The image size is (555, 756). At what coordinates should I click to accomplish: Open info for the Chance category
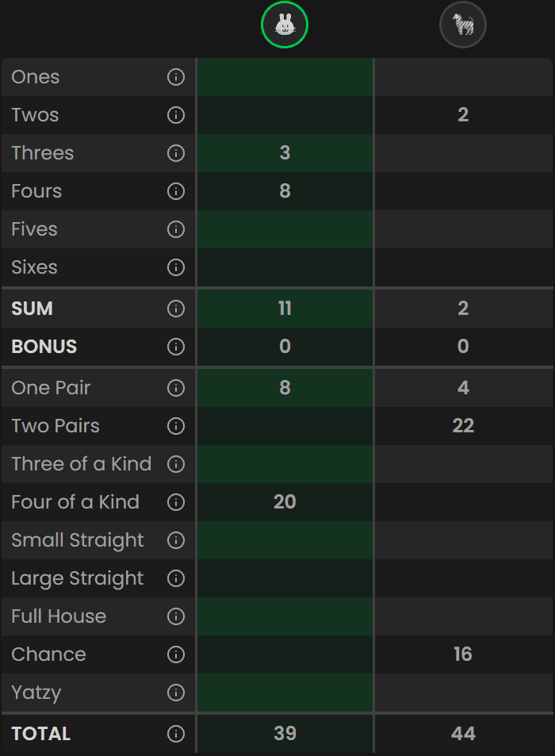pyautogui.click(x=176, y=654)
